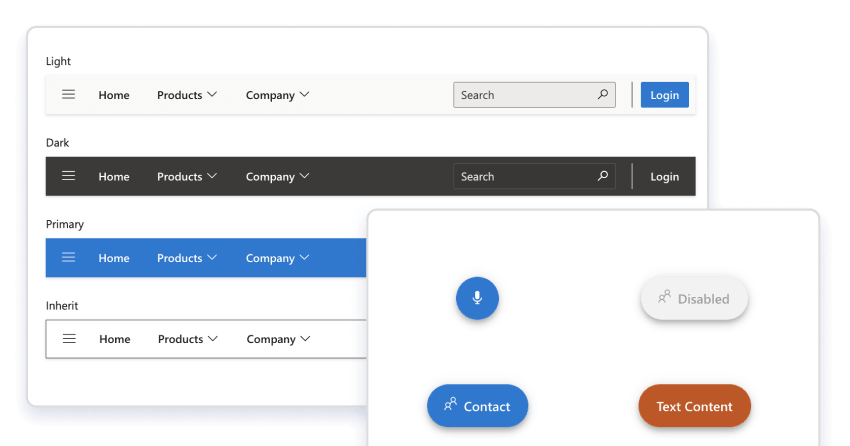
Task: Open the Company dropdown in Inherit navbar
Action: coord(278,339)
